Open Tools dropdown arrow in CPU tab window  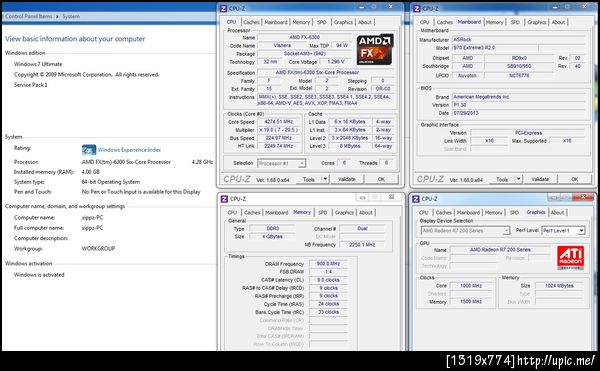(325, 179)
